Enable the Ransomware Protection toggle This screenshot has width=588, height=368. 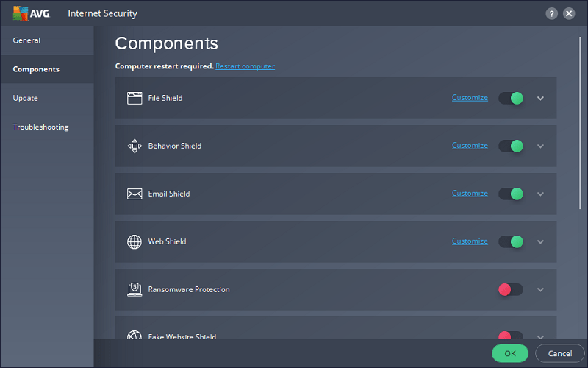pyautogui.click(x=510, y=289)
